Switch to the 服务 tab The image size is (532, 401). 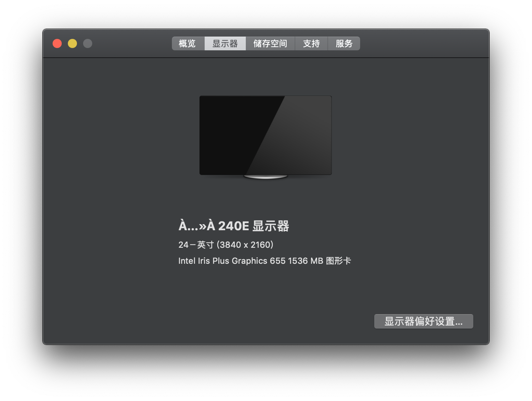tap(344, 44)
